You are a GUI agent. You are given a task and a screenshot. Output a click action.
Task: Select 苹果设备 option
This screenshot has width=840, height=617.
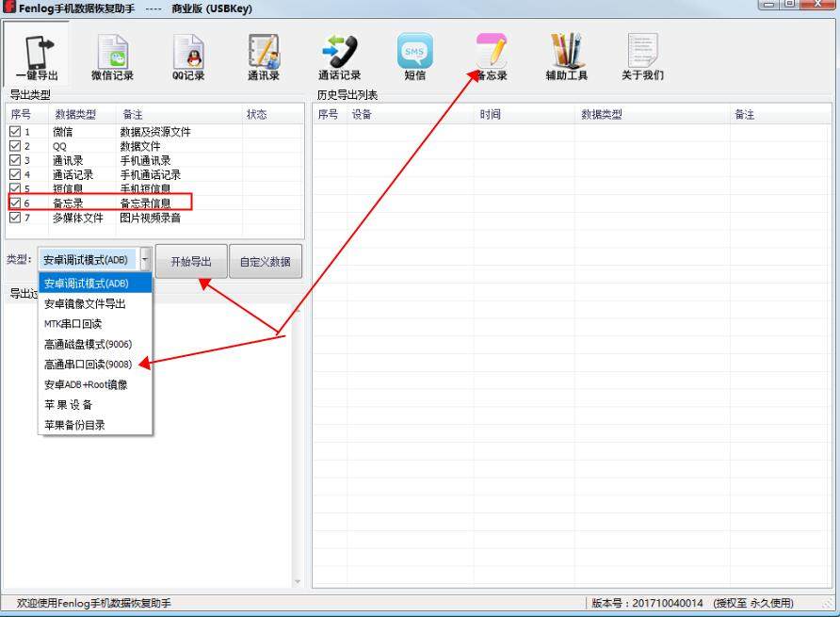coord(95,405)
